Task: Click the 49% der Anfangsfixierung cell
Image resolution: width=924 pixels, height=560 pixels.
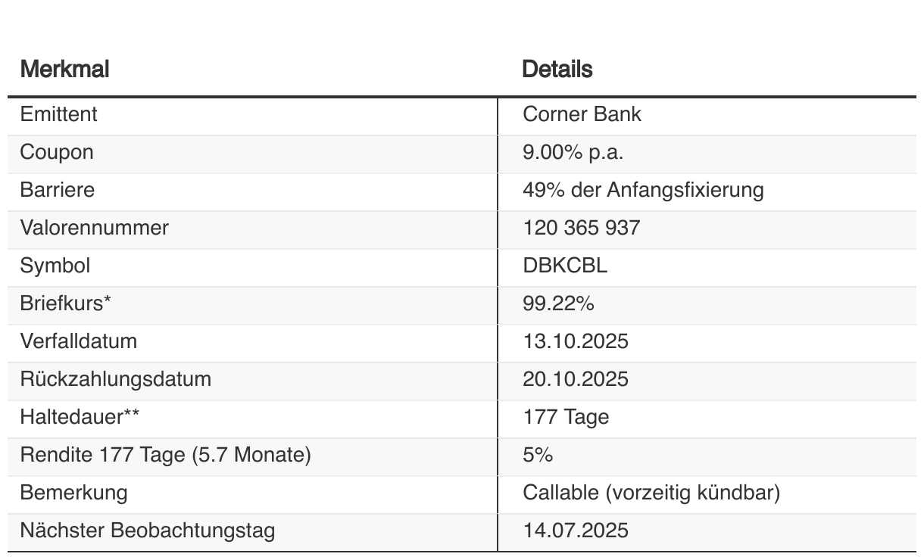Action: click(643, 190)
